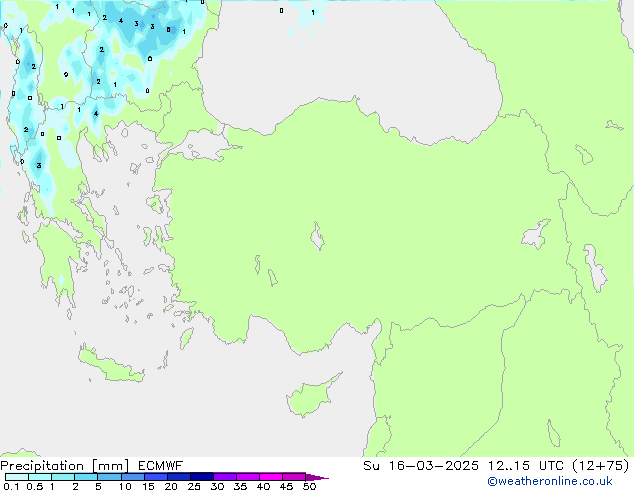Click the 0.1–0.5 mm legend swatch
Image resolution: width=634 pixels, height=490 pixels.
pos(17,477)
